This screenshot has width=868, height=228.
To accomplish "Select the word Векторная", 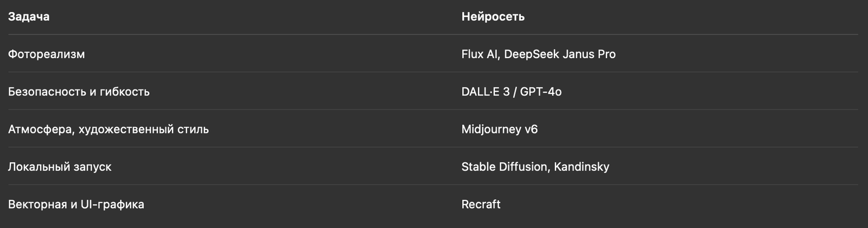I will (37, 205).
